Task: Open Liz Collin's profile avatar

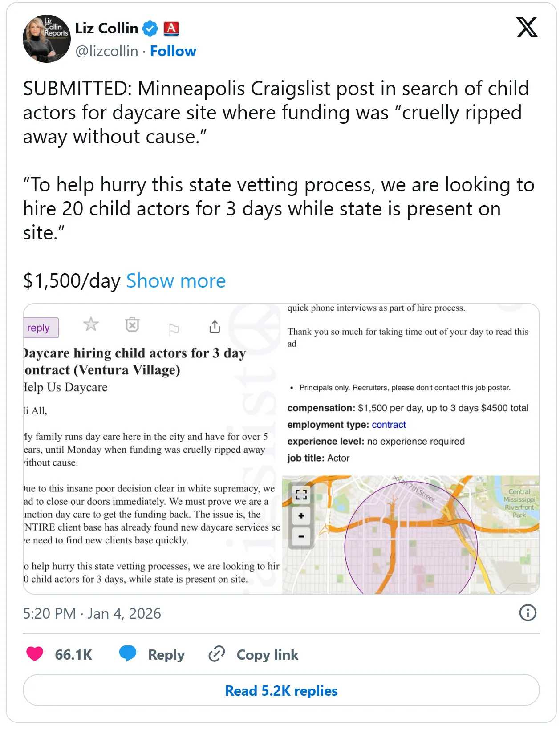Action: 46,39
